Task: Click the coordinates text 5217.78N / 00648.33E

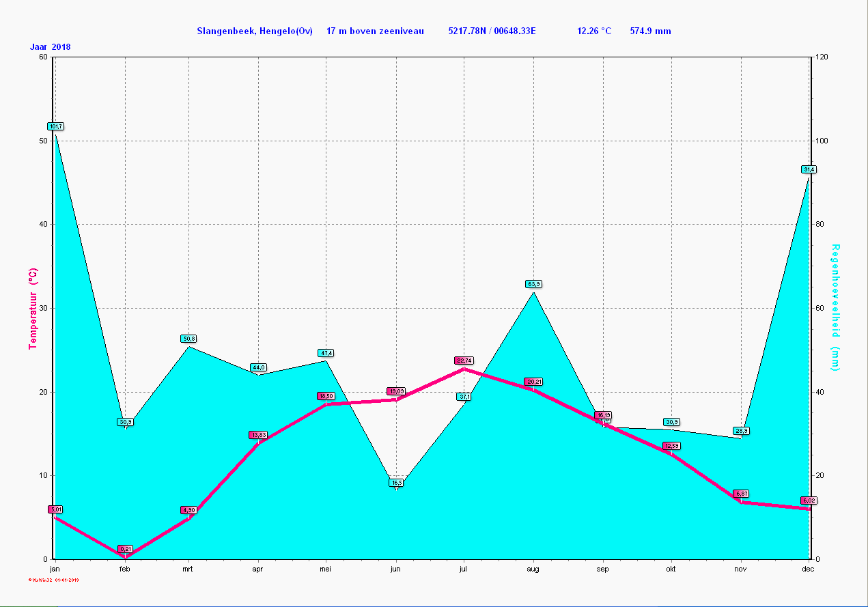Action: point(492,31)
